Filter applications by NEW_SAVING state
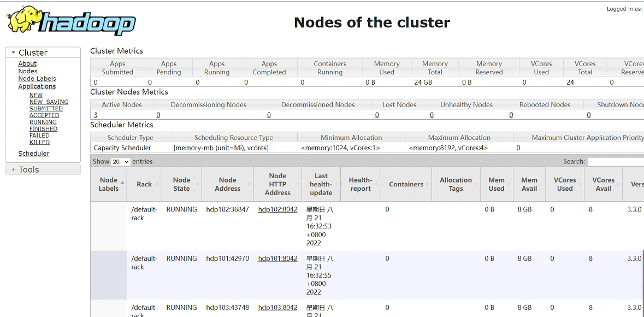This screenshot has width=644, height=317. (49, 102)
